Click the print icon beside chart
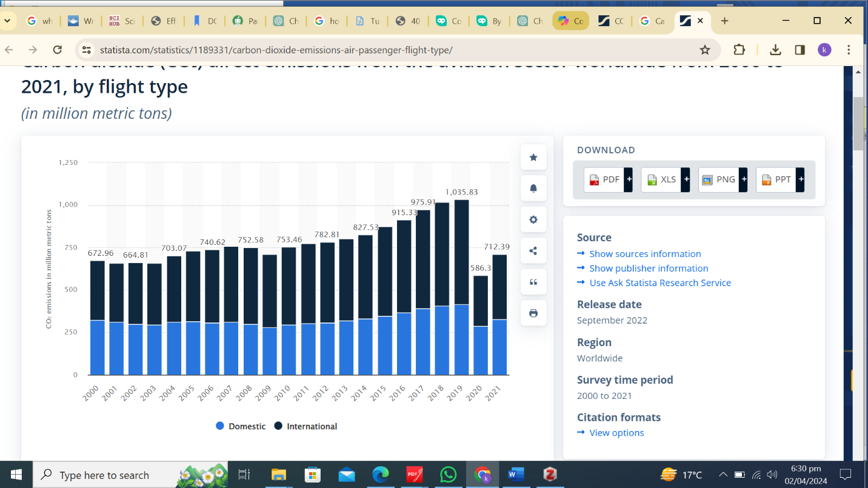 533,313
